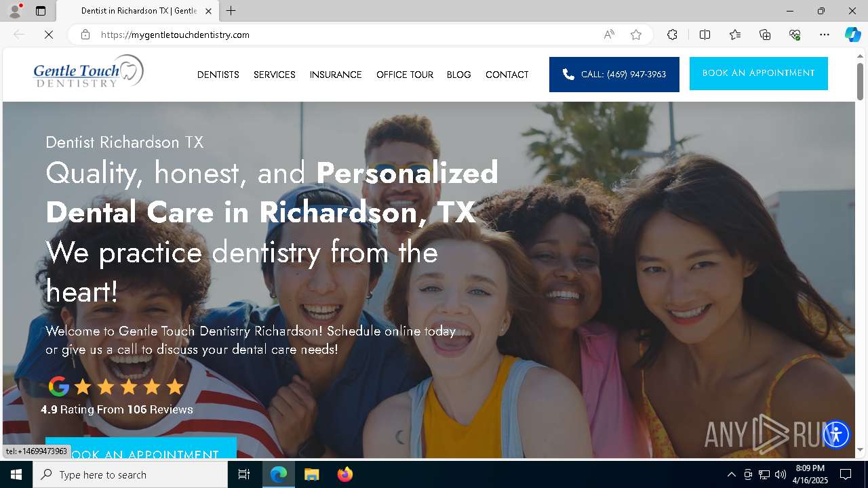Open volume control in system tray
The image size is (868, 488).
[x=781, y=474]
